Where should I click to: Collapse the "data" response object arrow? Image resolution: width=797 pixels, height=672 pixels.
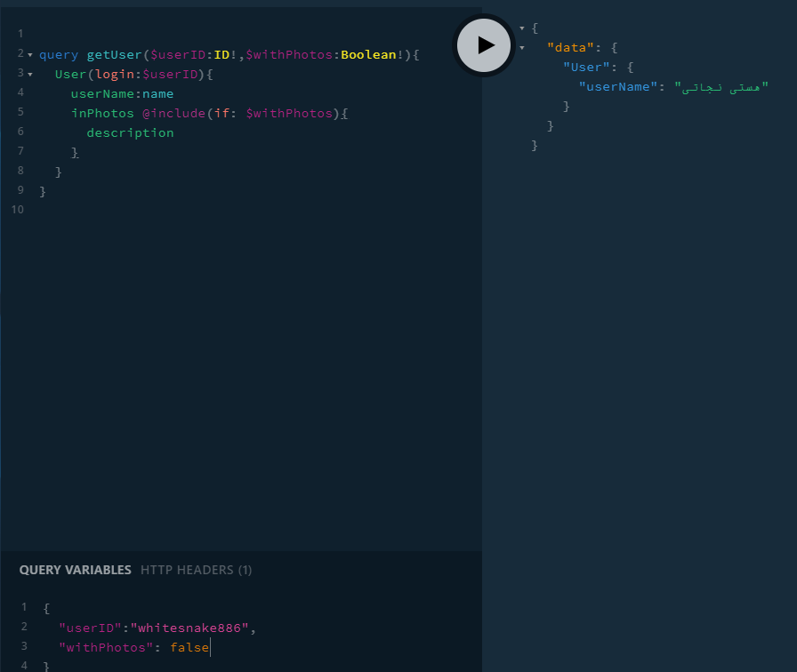pyautogui.click(x=522, y=48)
